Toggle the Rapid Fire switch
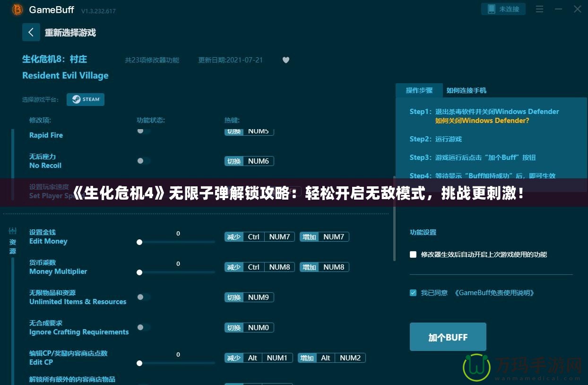 click(x=144, y=131)
